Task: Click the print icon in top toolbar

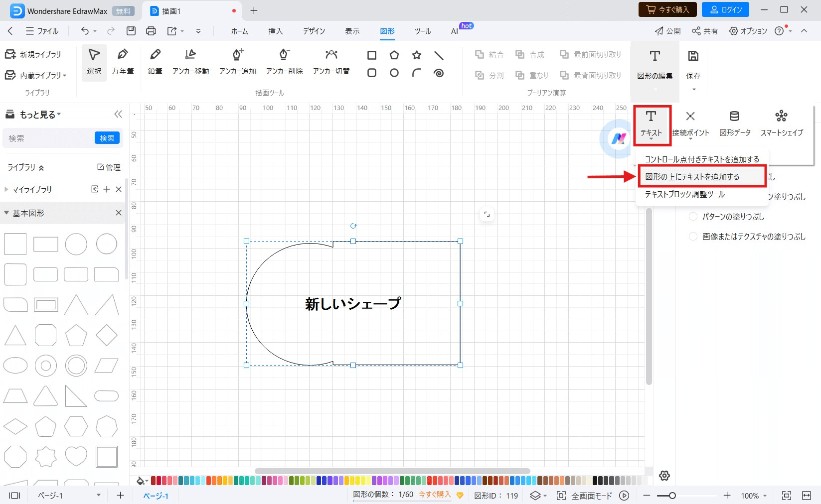Action: (151, 31)
